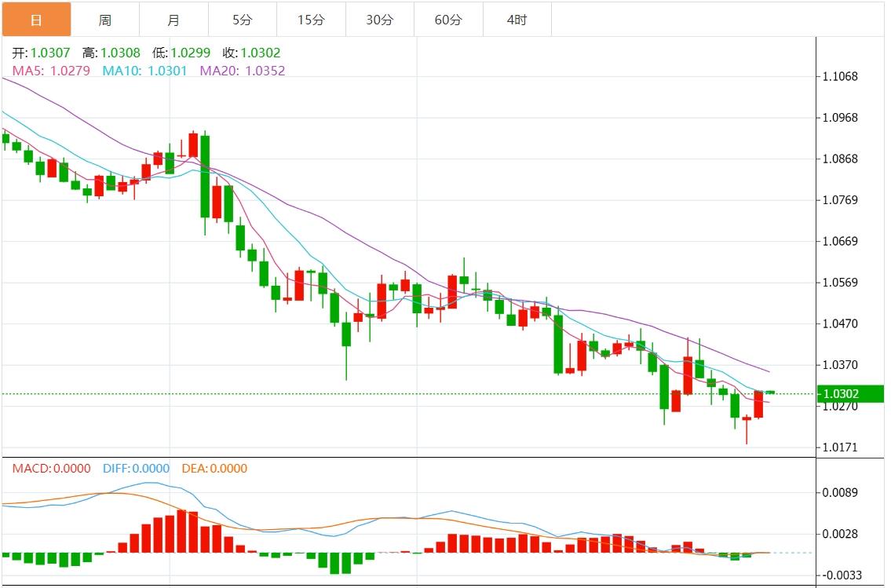Click the 开 opening price readout
The height and width of the screenshot is (588, 891).
41,53
